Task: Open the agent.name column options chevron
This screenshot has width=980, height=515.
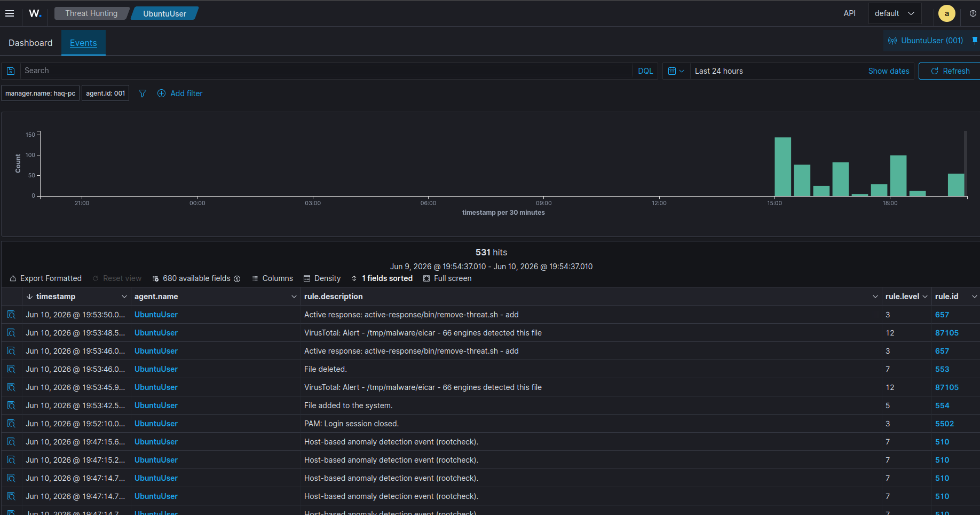Action: point(294,296)
